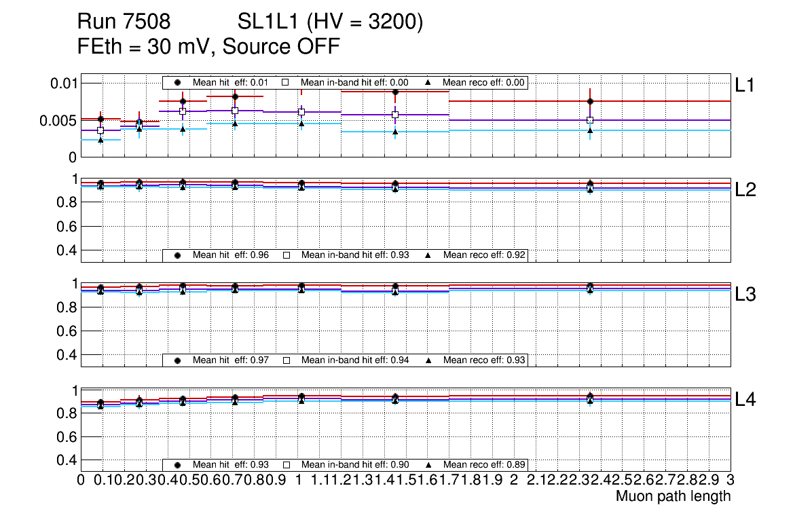Click the 'FEth = 30 mV, Source OFF' subtitle

click(x=208, y=46)
